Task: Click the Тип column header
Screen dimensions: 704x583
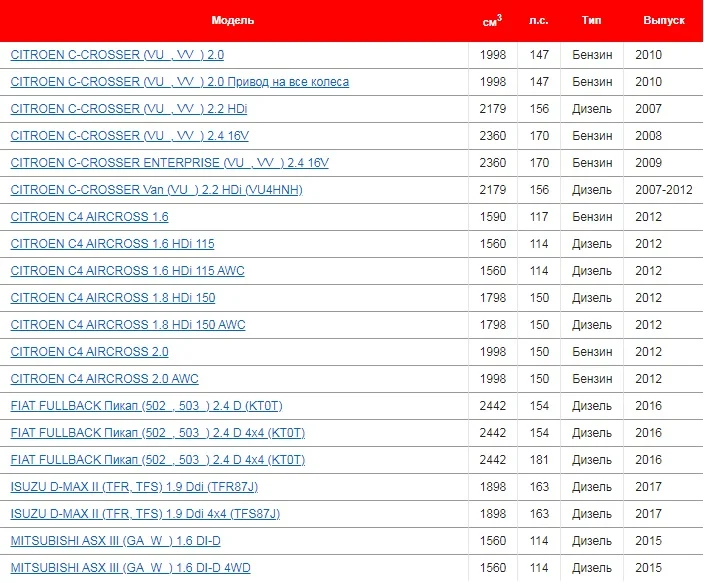Action: click(591, 20)
